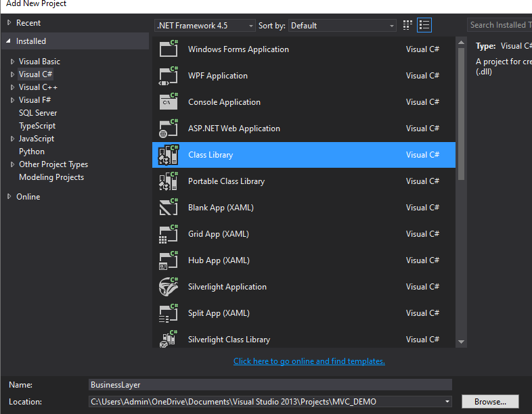Screen dimensions: 532x414
Task: Open the Location path dropdown arrow
Action: pyautogui.click(x=447, y=402)
